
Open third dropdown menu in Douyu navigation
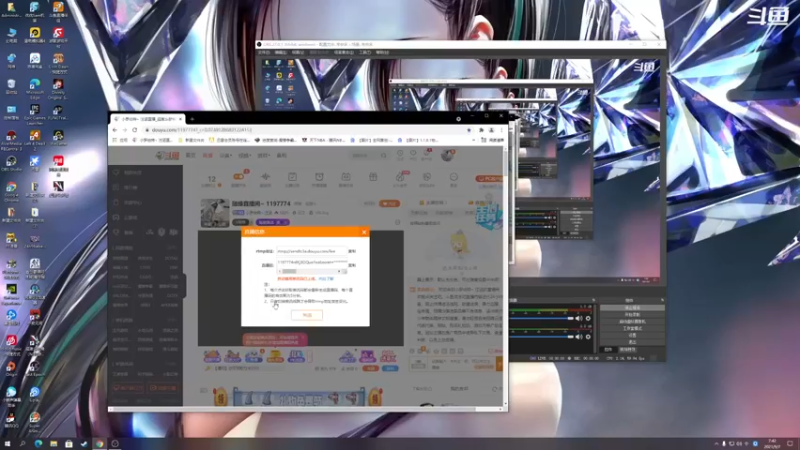(263, 155)
